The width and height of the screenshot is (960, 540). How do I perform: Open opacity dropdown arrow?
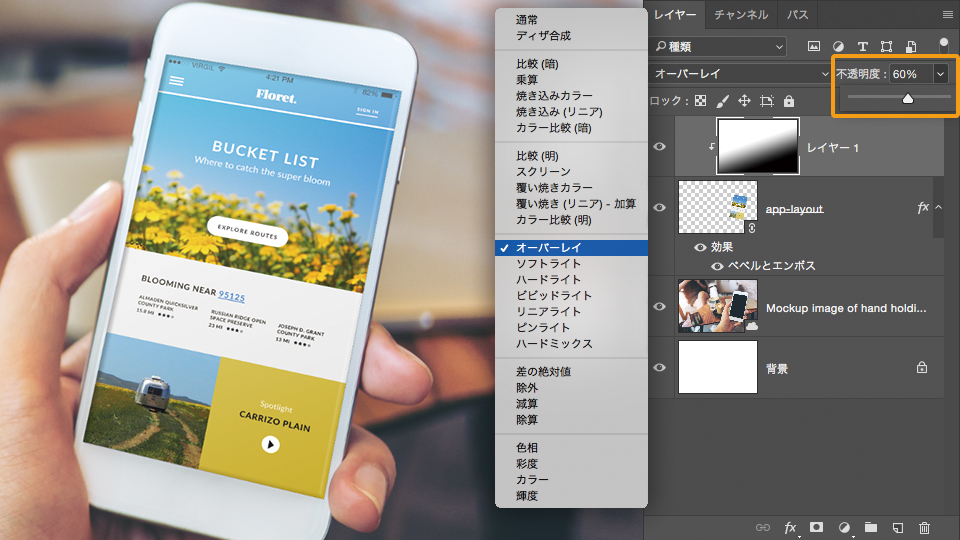(940, 74)
